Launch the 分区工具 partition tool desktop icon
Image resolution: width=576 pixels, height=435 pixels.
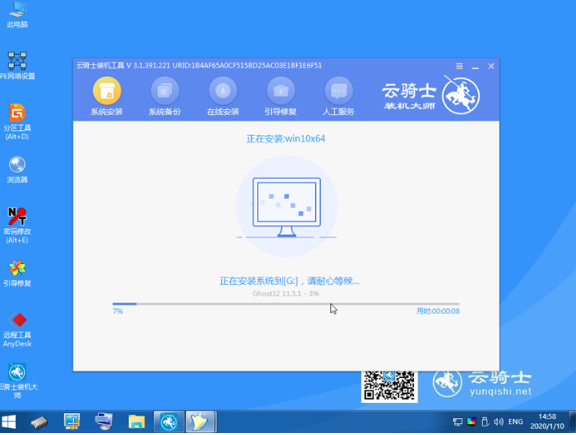pyautogui.click(x=17, y=121)
